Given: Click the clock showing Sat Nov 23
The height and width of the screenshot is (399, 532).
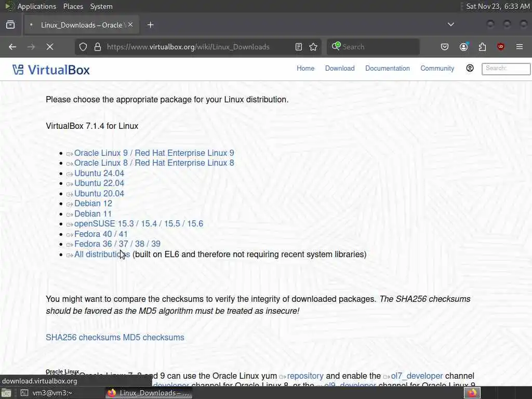Looking at the screenshot, I should tap(497, 6).
